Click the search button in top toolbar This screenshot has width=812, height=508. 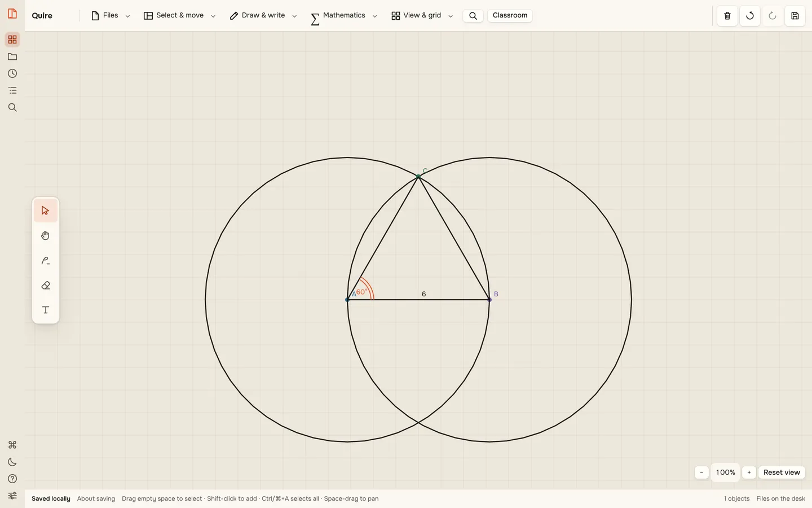pyautogui.click(x=473, y=16)
